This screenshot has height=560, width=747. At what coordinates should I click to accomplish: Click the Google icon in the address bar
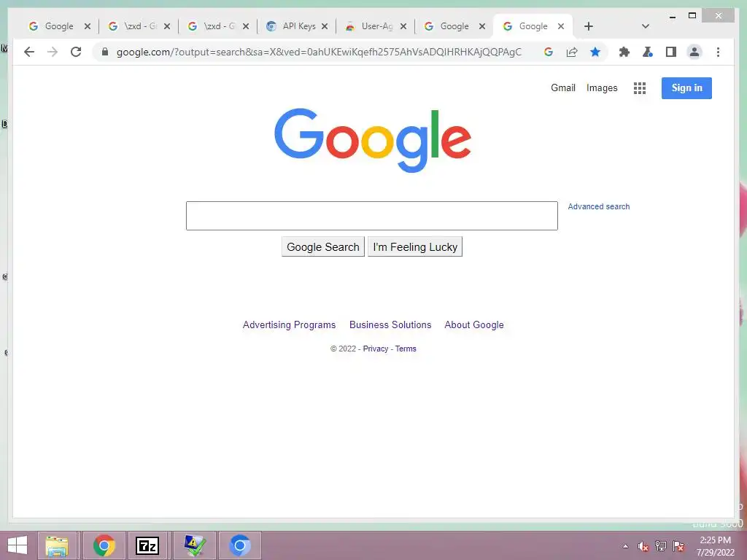coord(549,52)
